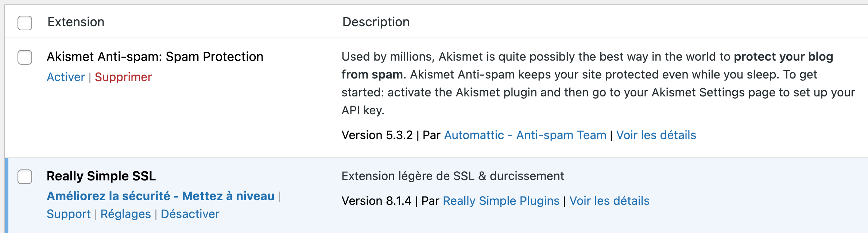The height and width of the screenshot is (233, 868).
Task: Open Réglages for Really Simple SSL
Action: point(125,214)
